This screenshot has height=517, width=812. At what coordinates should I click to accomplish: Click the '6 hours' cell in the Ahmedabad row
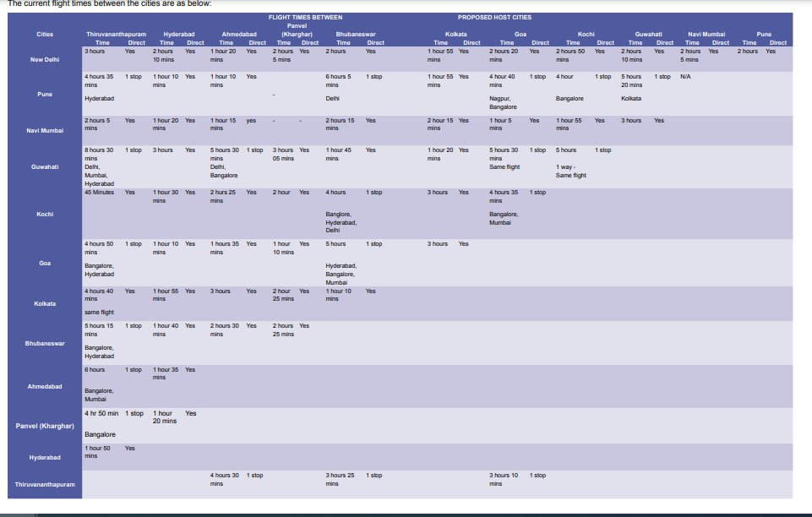point(95,369)
